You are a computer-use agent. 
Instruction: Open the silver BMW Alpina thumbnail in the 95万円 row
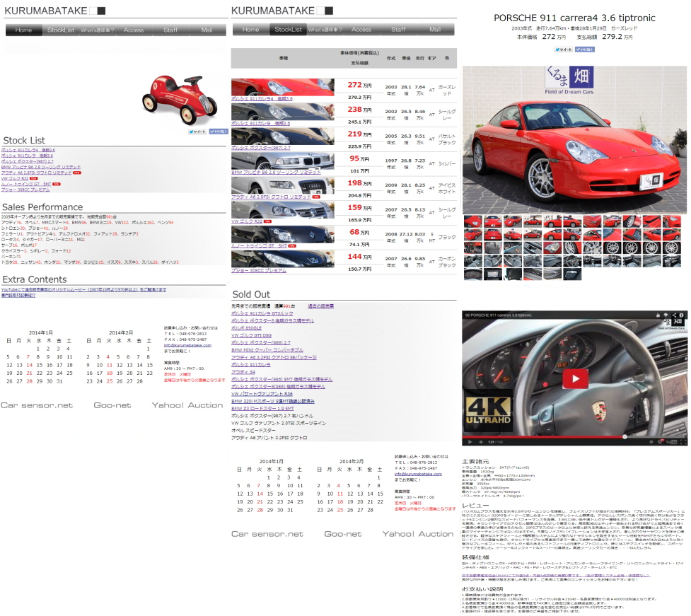[282, 161]
